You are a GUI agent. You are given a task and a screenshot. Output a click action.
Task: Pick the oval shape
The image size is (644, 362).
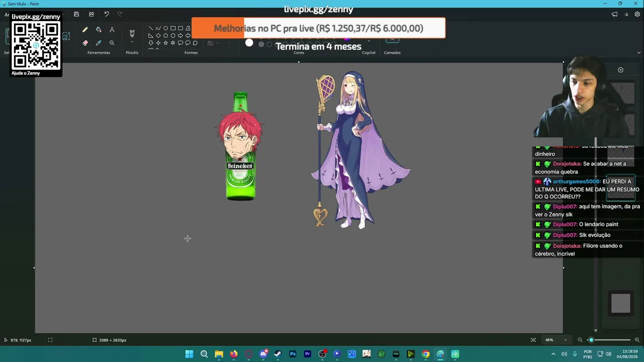pos(166,29)
